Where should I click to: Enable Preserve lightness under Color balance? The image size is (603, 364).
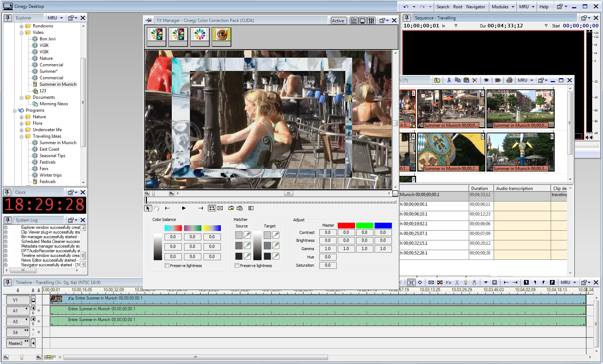click(x=167, y=266)
